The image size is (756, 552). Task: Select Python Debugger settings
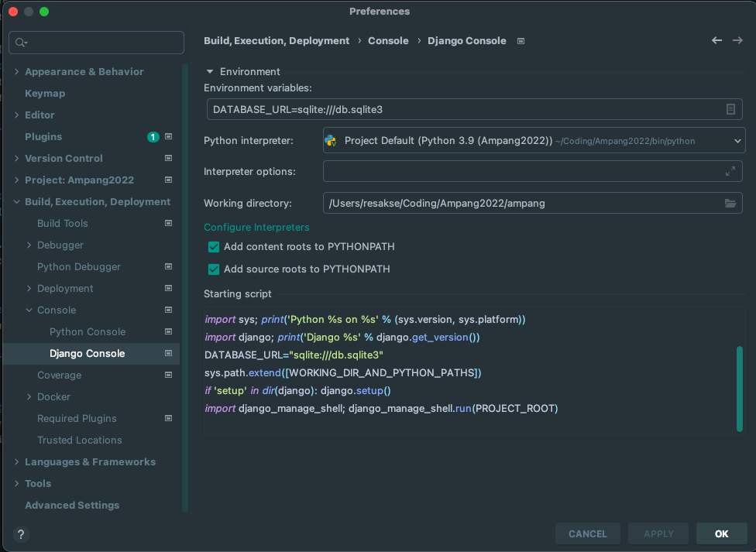78,266
